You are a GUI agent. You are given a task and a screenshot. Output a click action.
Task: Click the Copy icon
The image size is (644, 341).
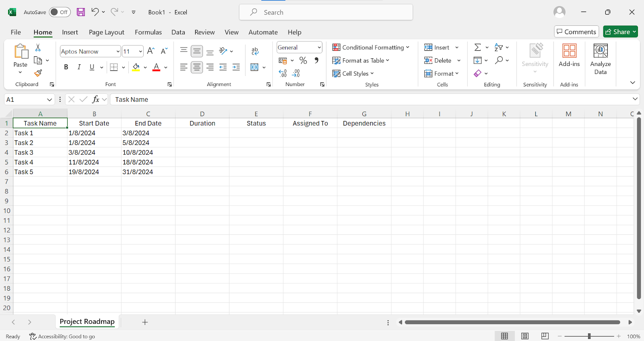pyautogui.click(x=38, y=60)
